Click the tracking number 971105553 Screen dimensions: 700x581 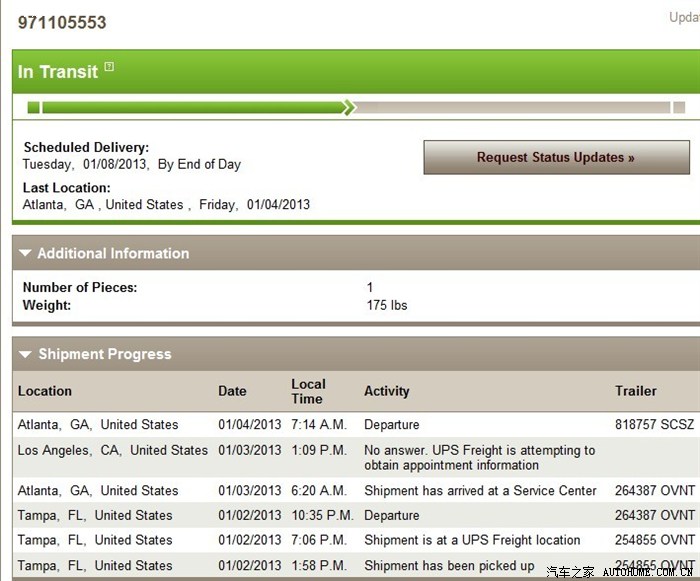[x=62, y=22]
